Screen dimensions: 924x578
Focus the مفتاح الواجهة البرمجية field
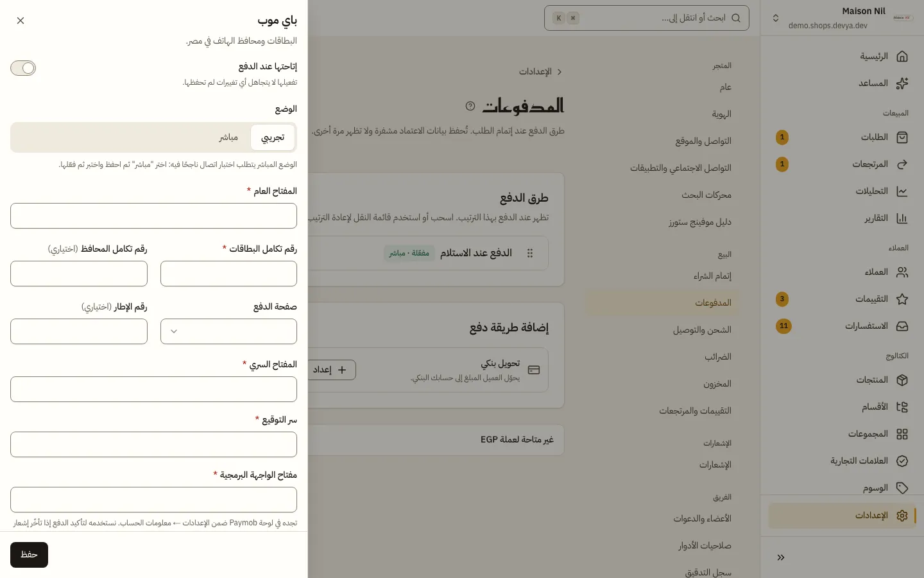[x=153, y=500]
